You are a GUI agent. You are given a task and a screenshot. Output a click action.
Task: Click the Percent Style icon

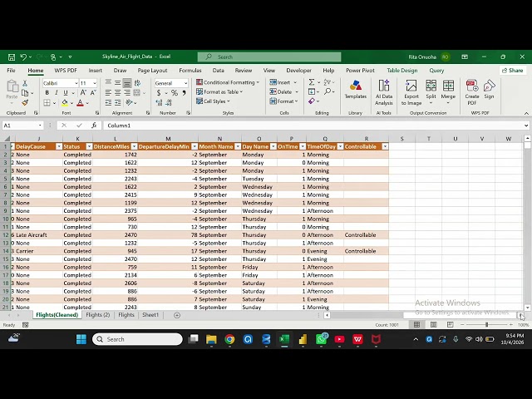[175, 92]
